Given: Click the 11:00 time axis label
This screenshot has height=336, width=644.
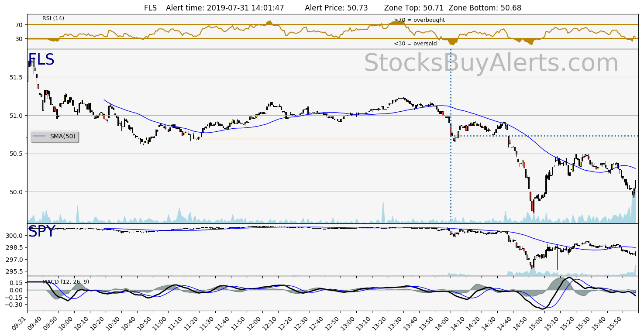Looking at the screenshot, I should [x=161, y=323].
